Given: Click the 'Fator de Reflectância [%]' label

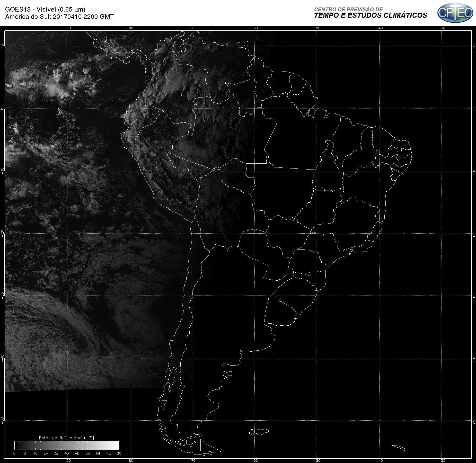Looking at the screenshot, I should (67, 438).
